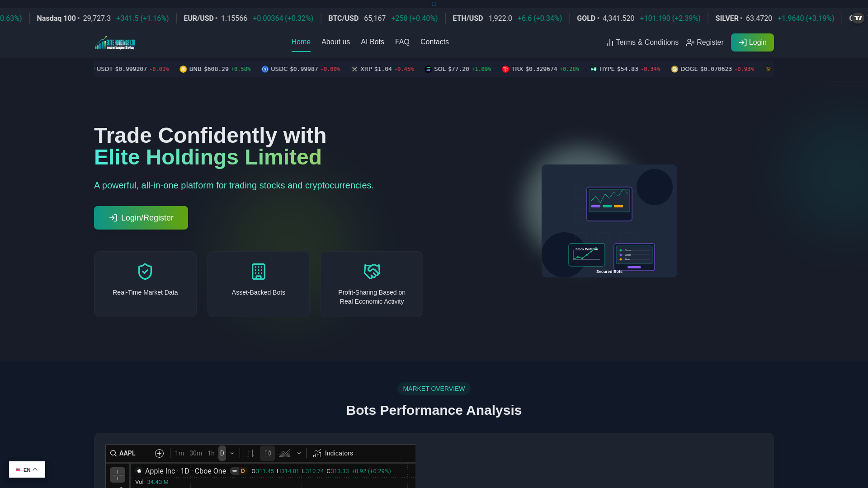Click the ETH/USD ticker entry
This screenshot has height=488, width=868.
coord(507,18)
